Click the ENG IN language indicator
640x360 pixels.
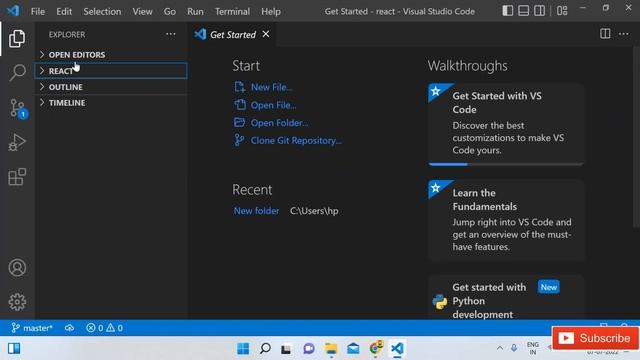coord(533,348)
